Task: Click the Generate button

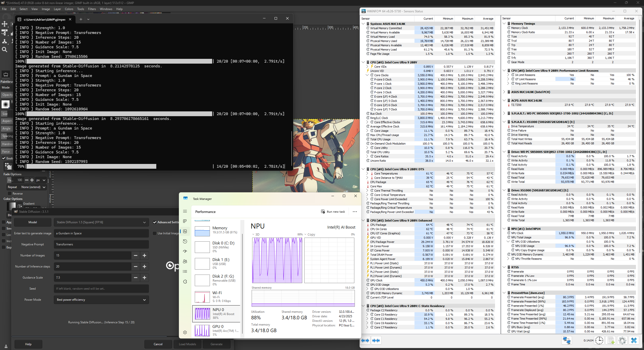Action: 216,344
